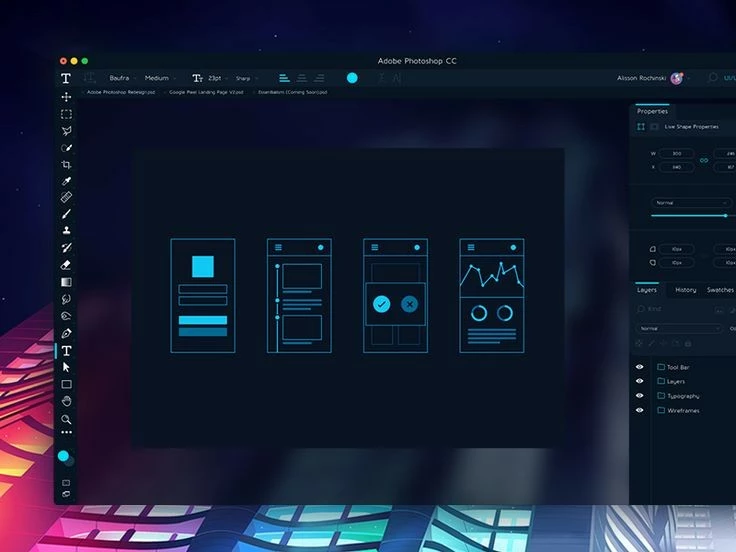Open the Properties panel tab
The width and height of the screenshot is (736, 552).
(652, 111)
